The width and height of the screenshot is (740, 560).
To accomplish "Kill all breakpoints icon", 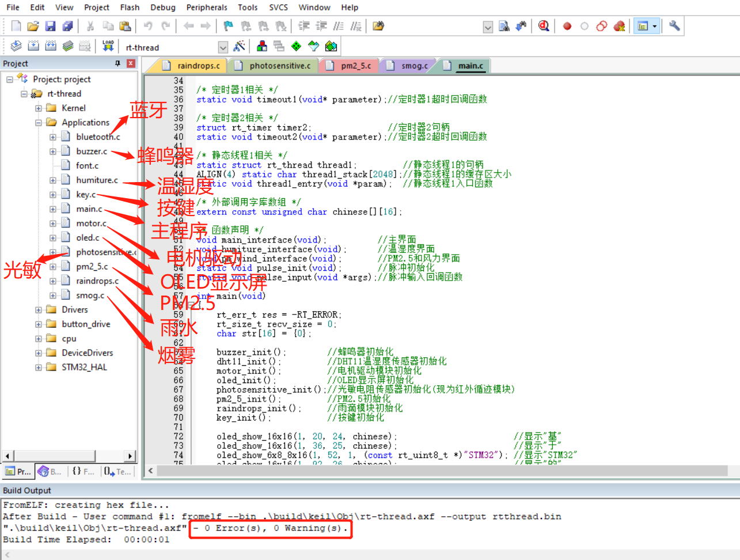I will click(619, 26).
